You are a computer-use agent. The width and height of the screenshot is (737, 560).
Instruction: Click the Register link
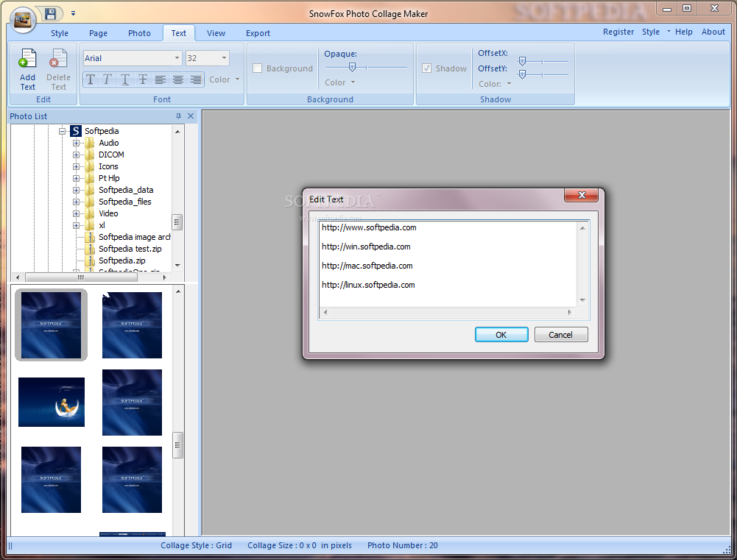618,32
